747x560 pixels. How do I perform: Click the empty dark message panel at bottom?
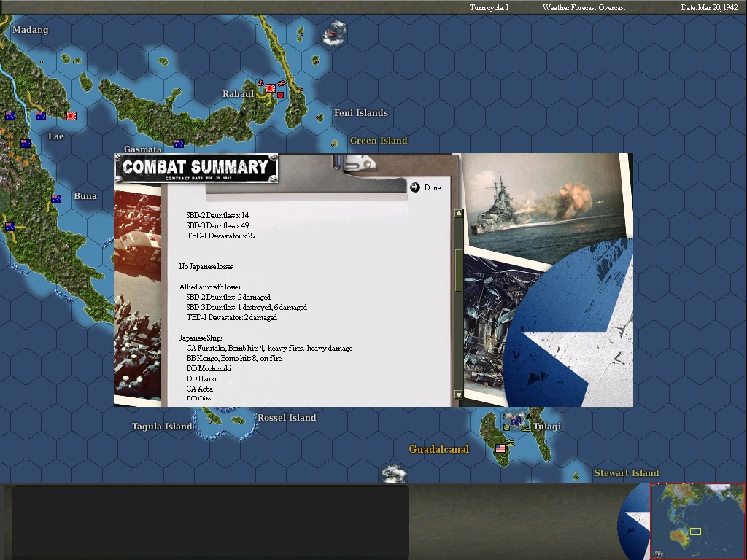click(x=210, y=522)
